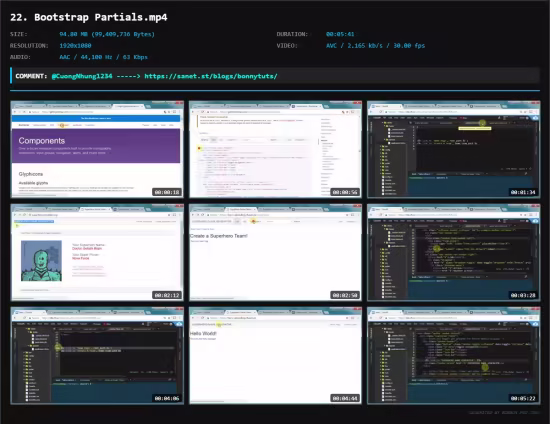Screen dimensions: 550x424
Task: Select the frame stamped 00:02:12
Action: (97, 253)
